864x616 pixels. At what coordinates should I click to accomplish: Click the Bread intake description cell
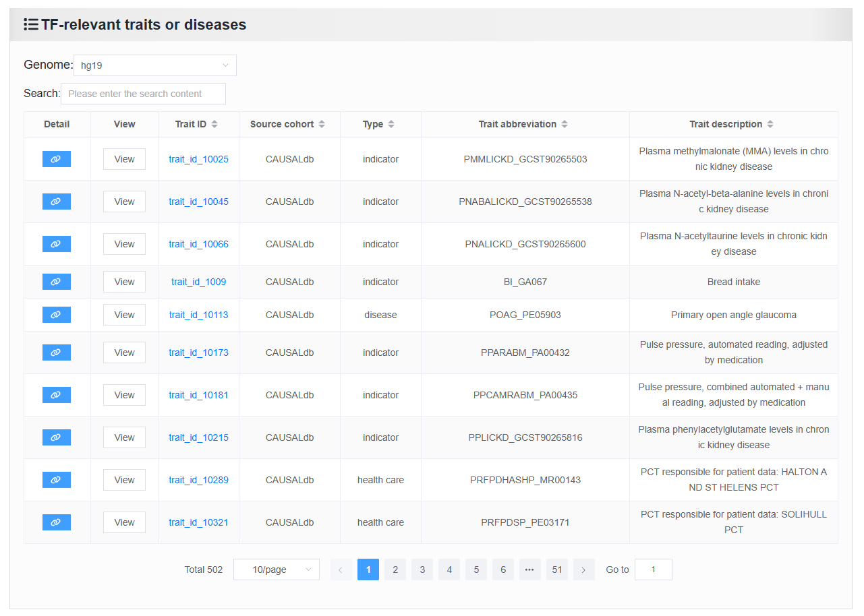(x=734, y=282)
